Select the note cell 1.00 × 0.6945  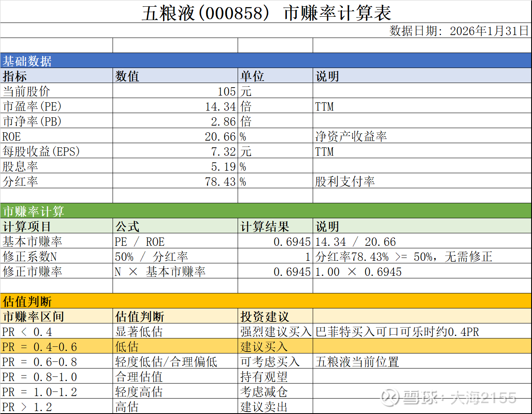422,271
